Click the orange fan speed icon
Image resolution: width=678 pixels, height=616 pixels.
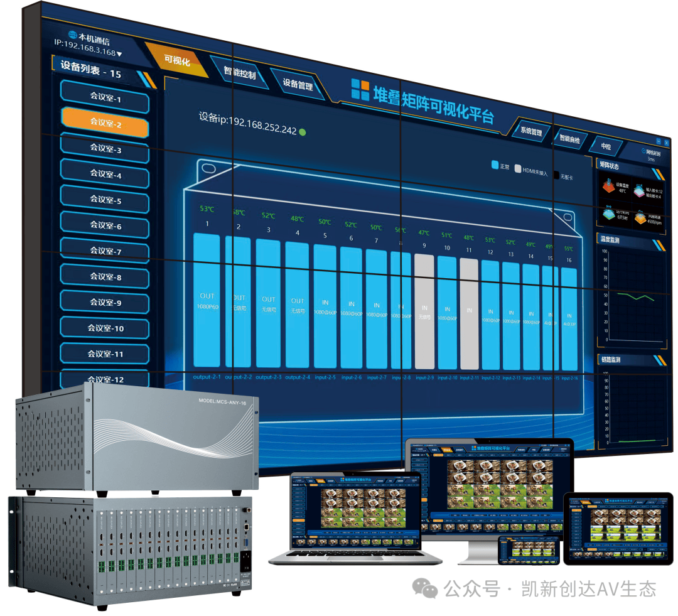(x=640, y=219)
